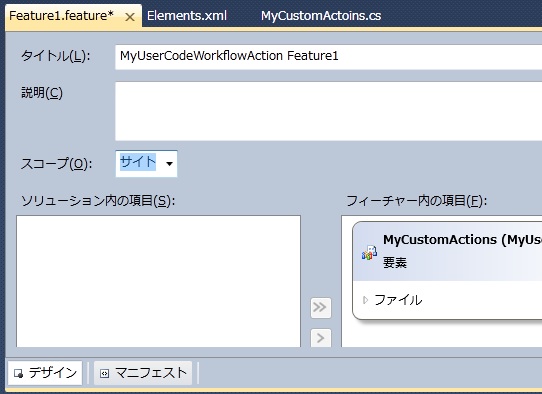
Task: Open the MyCustomActoins.cs tab
Action: click(x=321, y=16)
